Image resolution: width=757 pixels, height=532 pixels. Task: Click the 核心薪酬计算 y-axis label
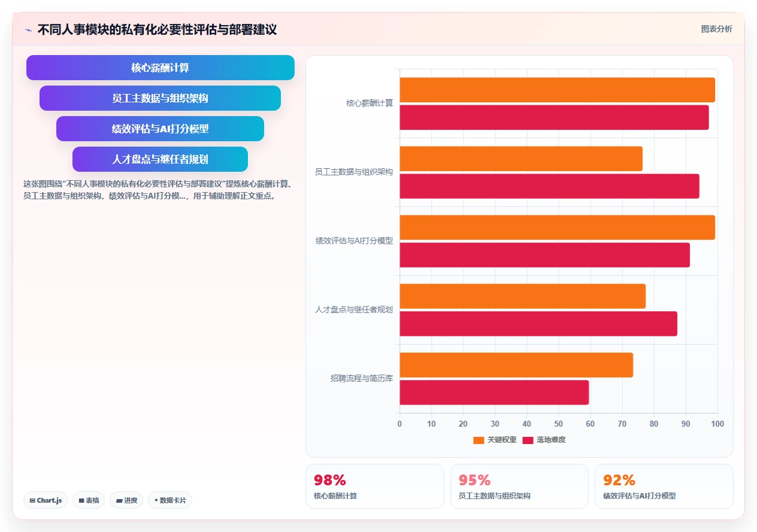(x=370, y=103)
